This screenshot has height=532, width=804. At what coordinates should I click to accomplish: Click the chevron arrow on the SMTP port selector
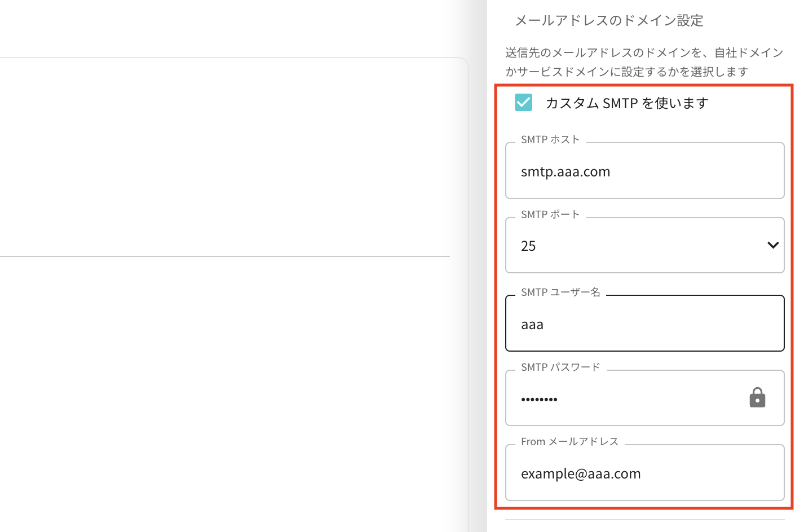pyautogui.click(x=773, y=245)
